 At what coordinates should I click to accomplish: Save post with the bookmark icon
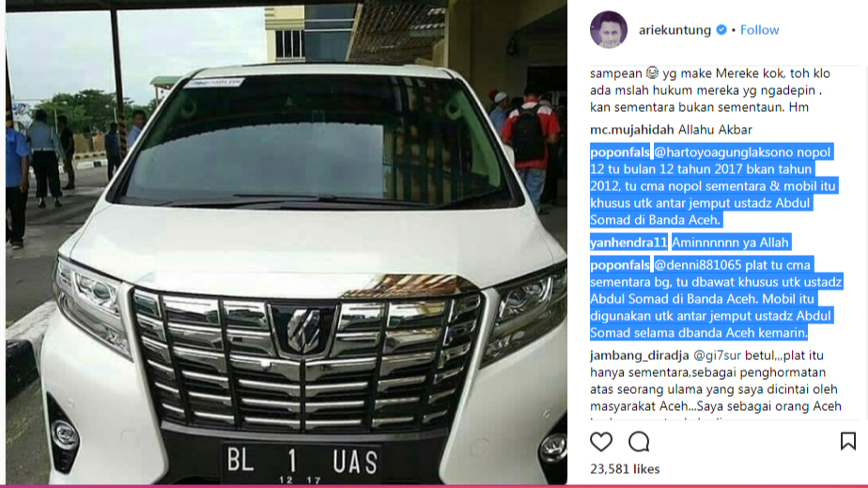[x=847, y=442]
